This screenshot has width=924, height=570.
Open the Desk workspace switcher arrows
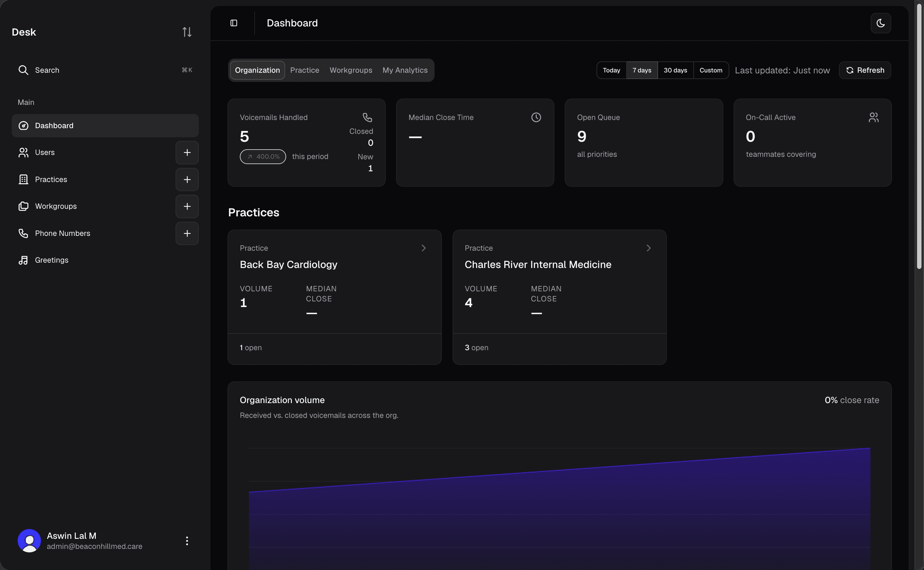[187, 32]
